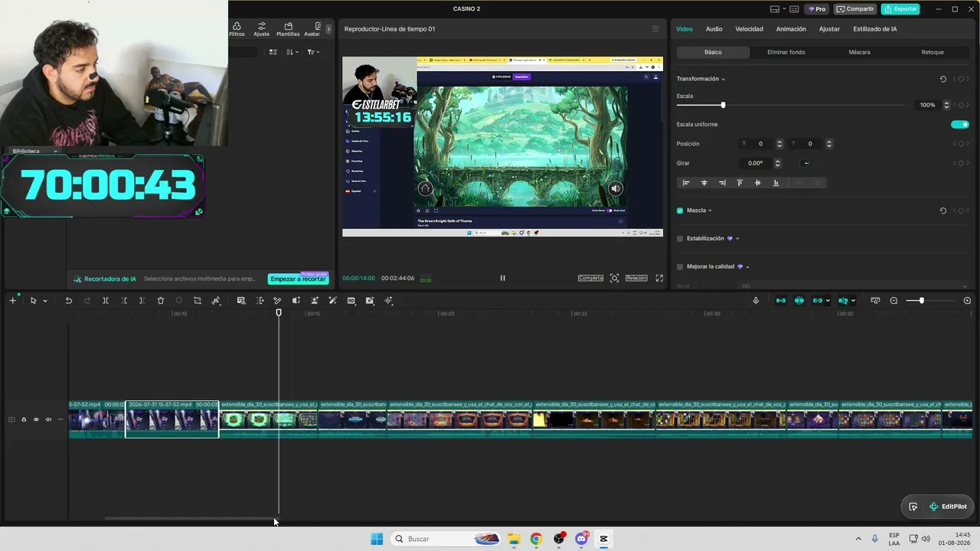The width and height of the screenshot is (980, 551).
Task: Select the Split clip tool
Action: click(106, 301)
